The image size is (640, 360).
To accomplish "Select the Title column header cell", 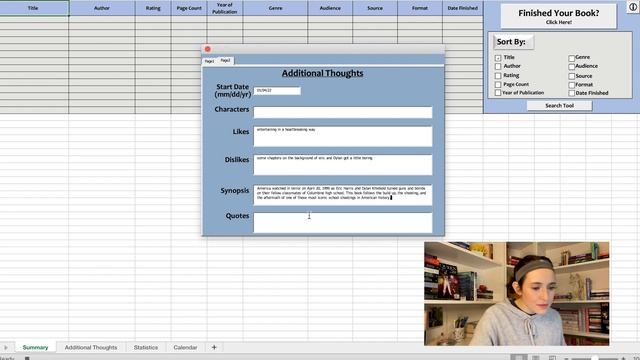I will click(x=34, y=8).
